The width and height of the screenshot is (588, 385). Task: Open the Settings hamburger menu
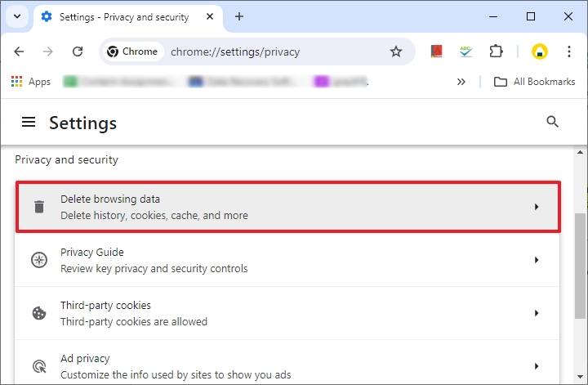[x=29, y=122]
